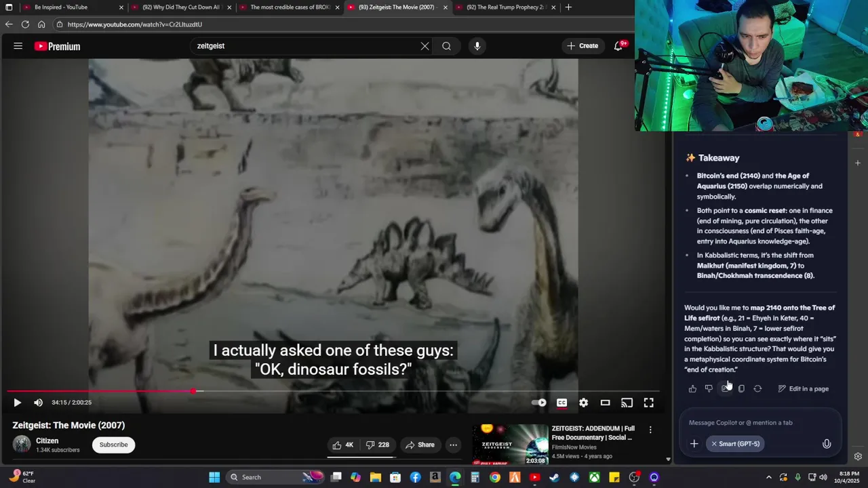Image resolution: width=868 pixels, height=488 pixels.
Task: Open Zeitgeist: Addendum suggested video title
Action: coord(593,433)
